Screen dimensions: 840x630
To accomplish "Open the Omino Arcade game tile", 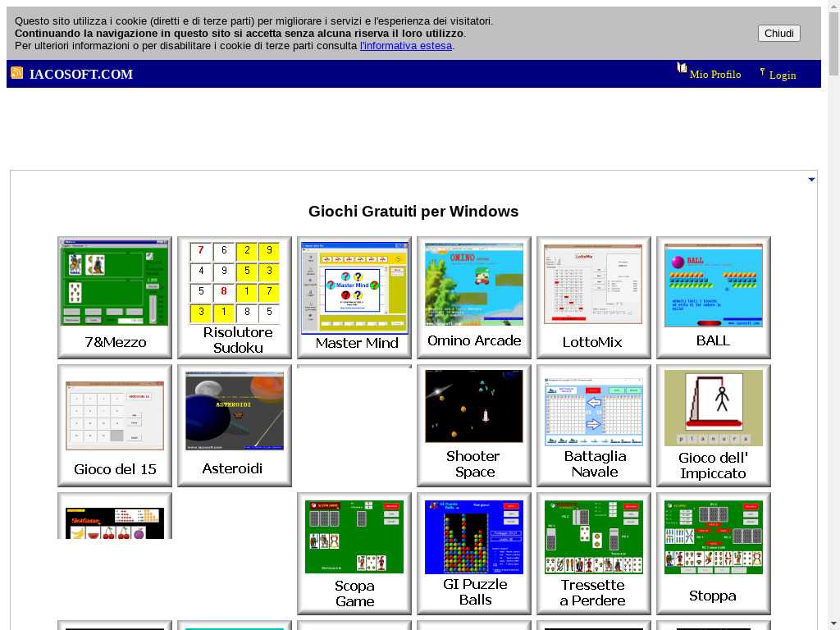I will 474,298.
